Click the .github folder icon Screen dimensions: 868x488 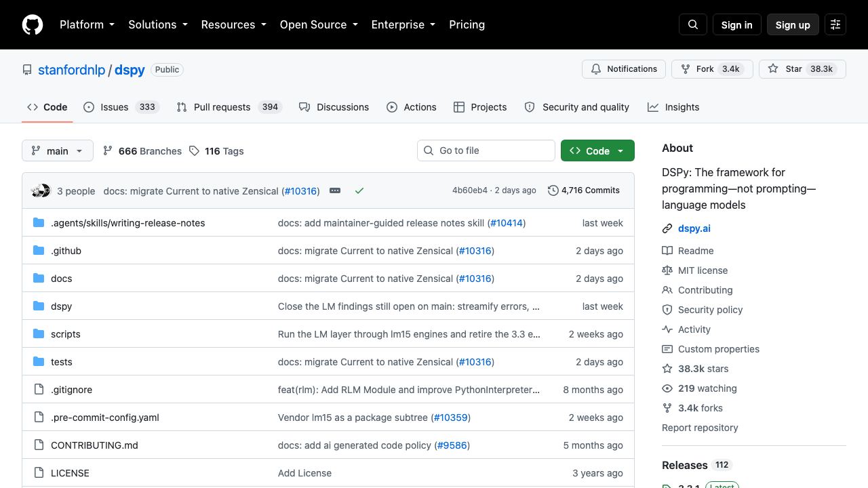pyautogui.click(x=39, y=251)
